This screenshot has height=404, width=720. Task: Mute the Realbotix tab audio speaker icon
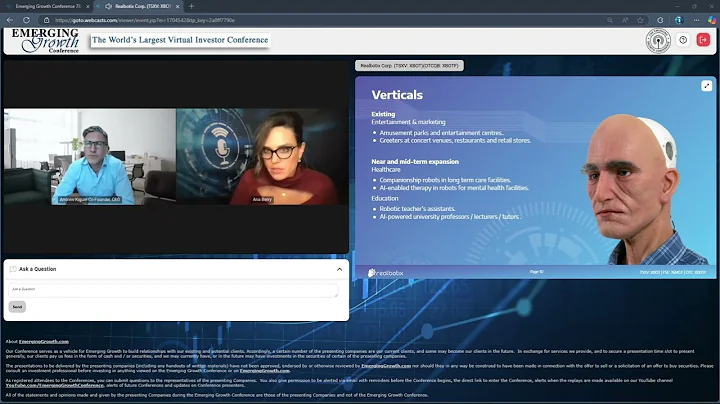pos(108,6)
